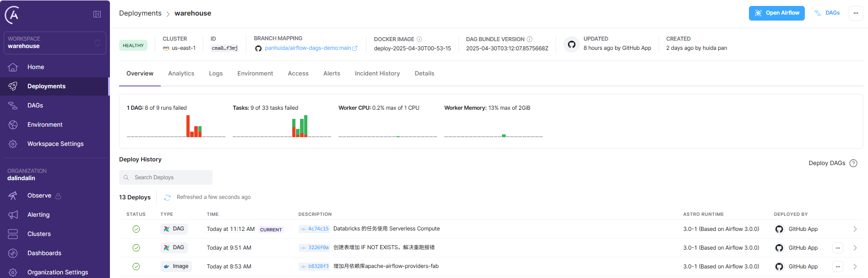Screen dimensions: 868x278
Task: Click the Image type badge at 8:53 AM
Action: click(x=176, y=267)
